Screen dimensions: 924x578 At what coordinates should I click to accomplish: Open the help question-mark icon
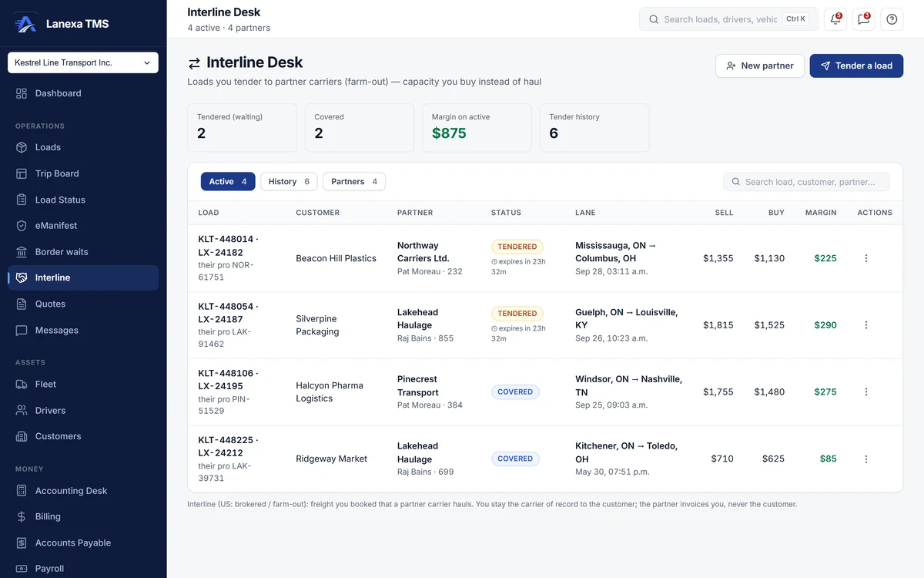(x=892, y=19)
